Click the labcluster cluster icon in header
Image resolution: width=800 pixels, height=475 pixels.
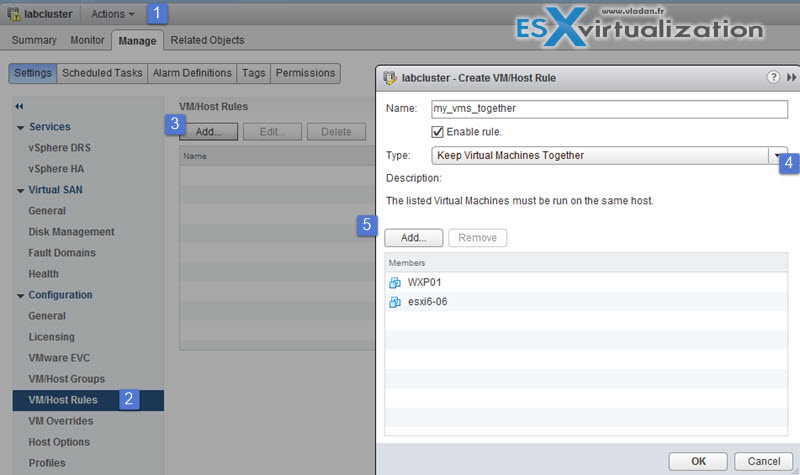[x=14, y=14]
